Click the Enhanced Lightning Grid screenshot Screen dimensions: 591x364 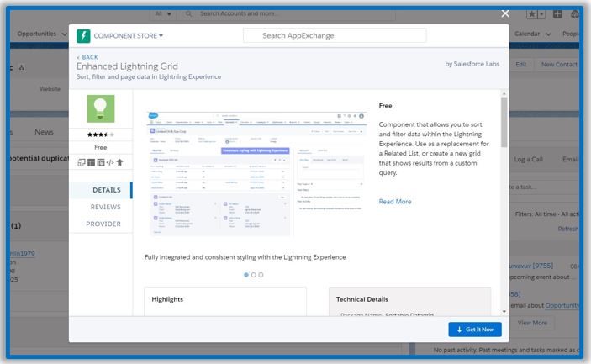(256, 174)
